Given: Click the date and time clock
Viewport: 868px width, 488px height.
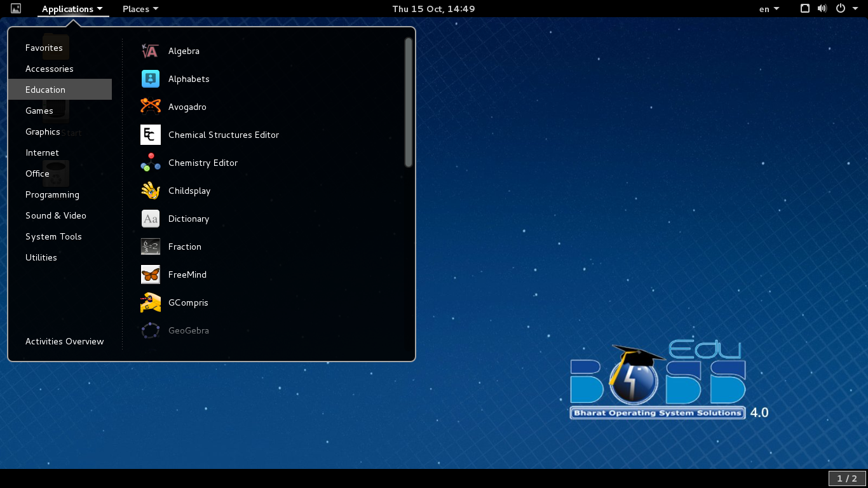Looking at the screenshot, I should pyautogui.click(x=433, y=9).
